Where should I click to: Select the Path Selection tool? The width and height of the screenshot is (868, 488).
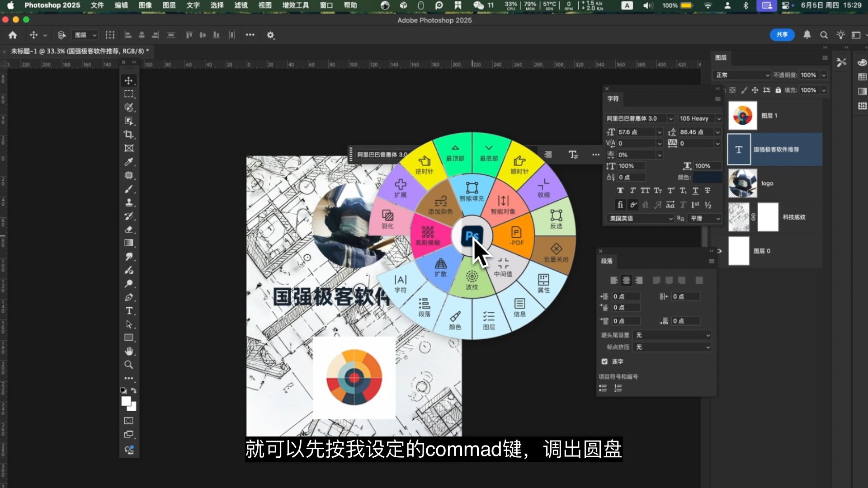(129, 324)
